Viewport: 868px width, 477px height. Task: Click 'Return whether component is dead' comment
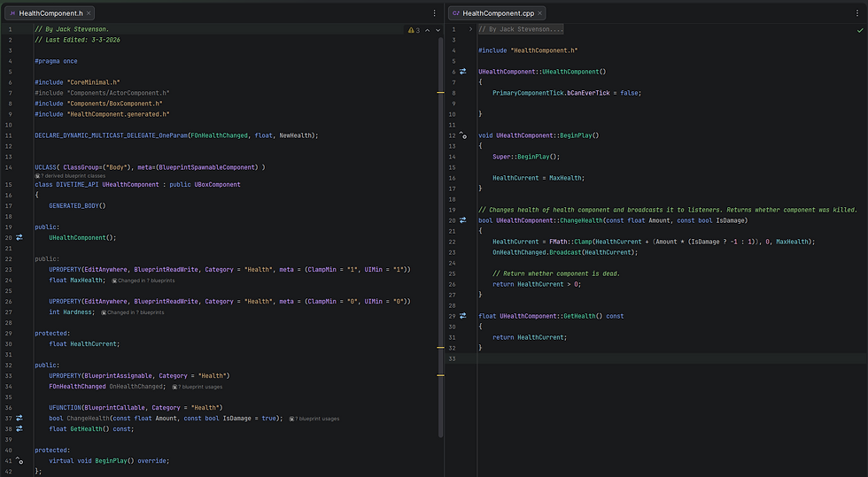coord(556,273)
